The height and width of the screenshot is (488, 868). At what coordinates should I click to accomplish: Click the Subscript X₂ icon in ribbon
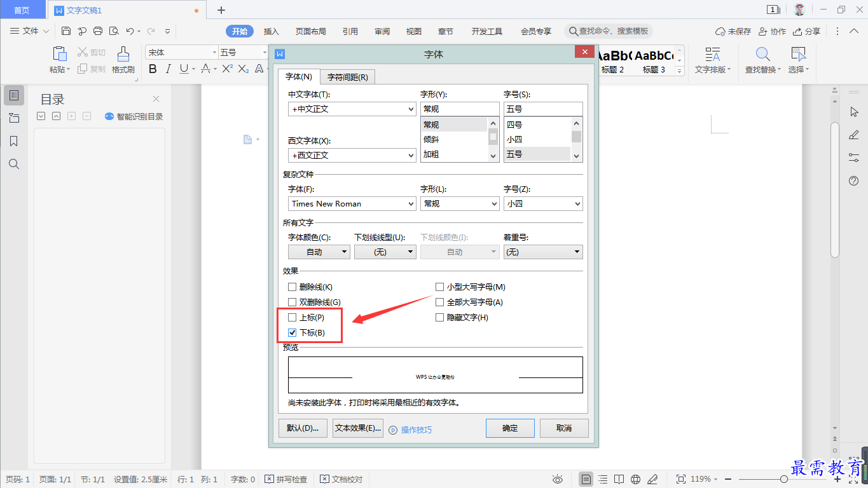click(x=244, y=69)
